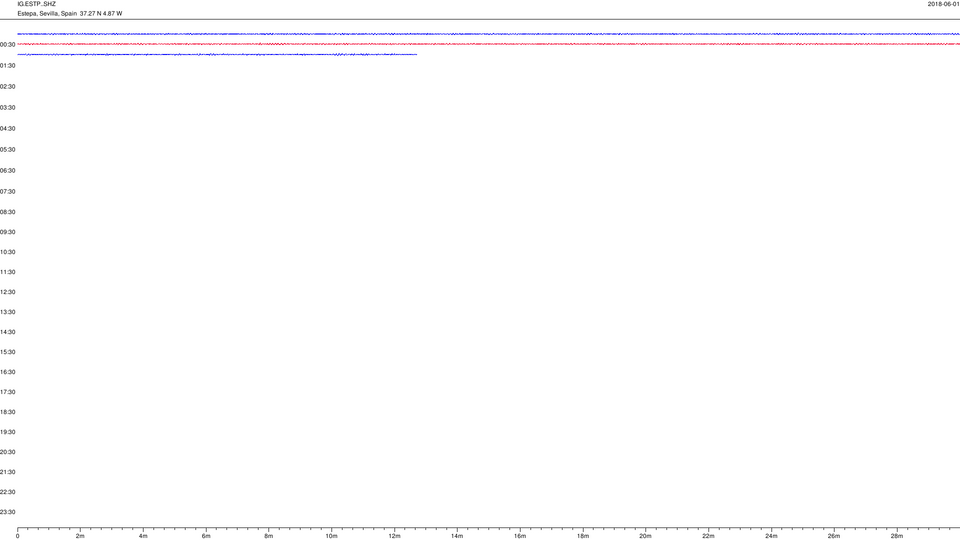The width and height of the screenshot is (960, 540).
Task: Click the 6m axis tick label
Action: click(206, 536)
